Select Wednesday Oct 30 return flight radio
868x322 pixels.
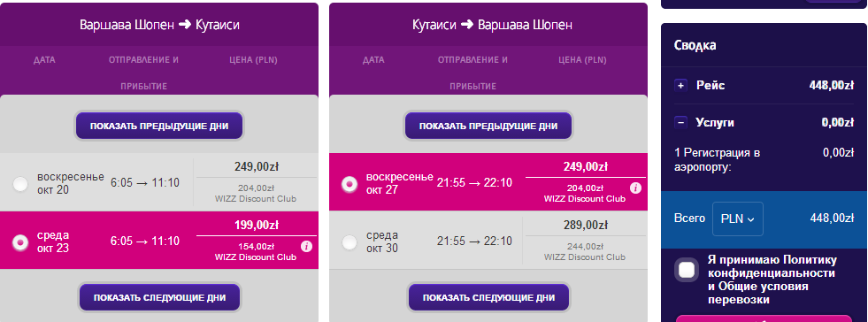coord(350,241)
